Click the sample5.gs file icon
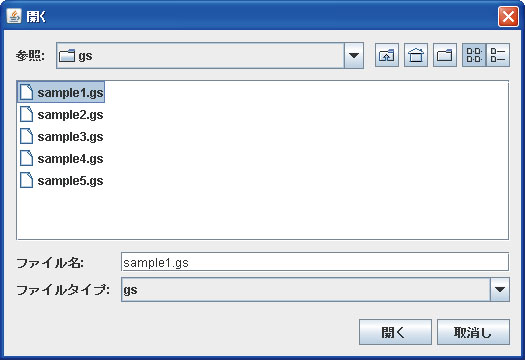Viewport: 525px width, 361px height. 26,180
